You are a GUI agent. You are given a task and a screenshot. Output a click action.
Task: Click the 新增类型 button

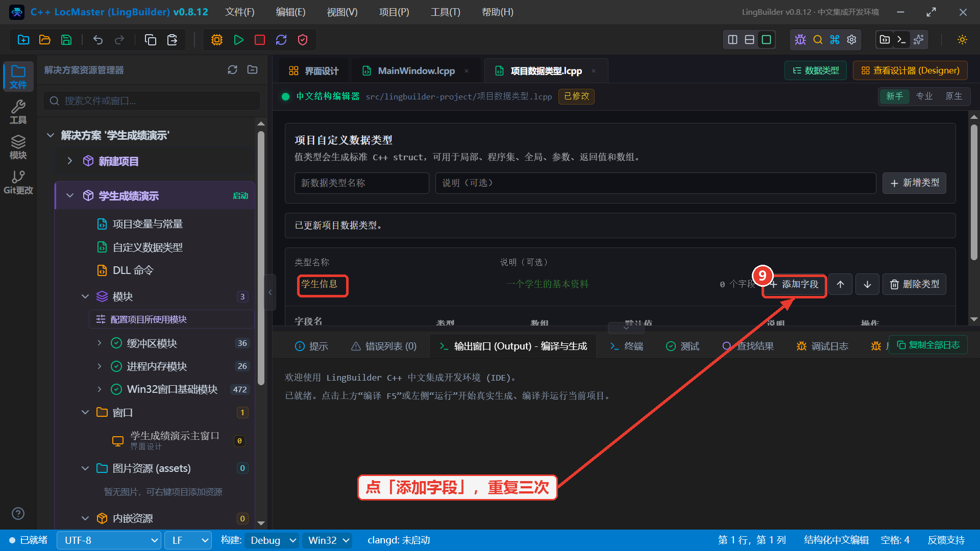tap(914, 183)
